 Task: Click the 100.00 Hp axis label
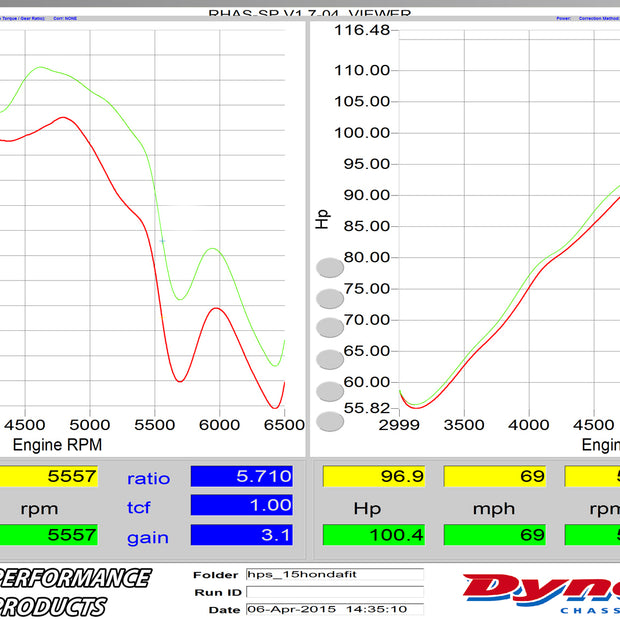[362, 133]
